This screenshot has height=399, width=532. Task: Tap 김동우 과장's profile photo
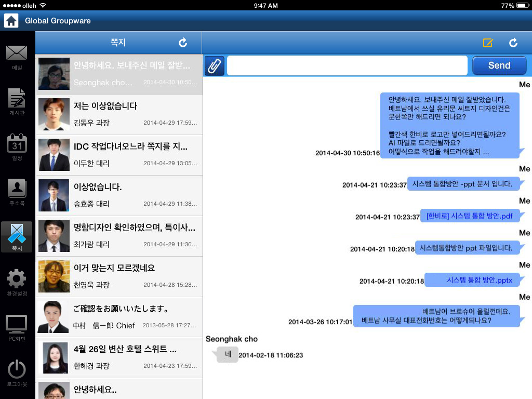54,114
